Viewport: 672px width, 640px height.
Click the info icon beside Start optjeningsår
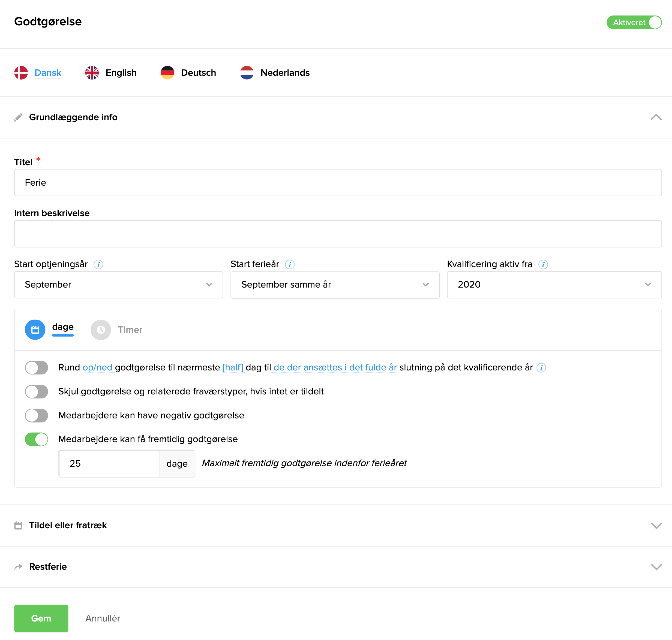(x=98, y=264)
